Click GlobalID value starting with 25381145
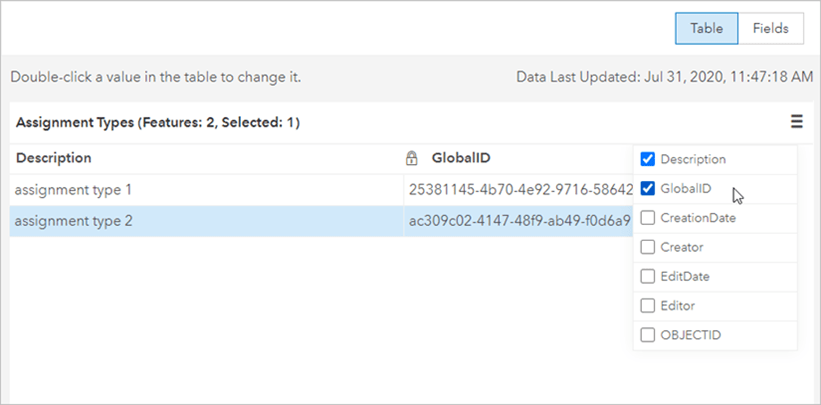 tap(519, 189)
